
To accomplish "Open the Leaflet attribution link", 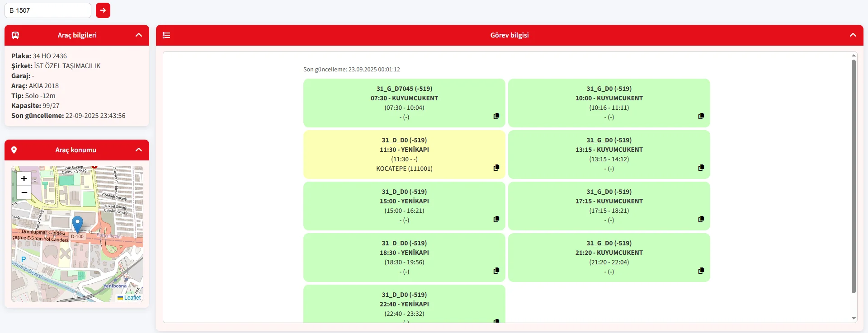I will click(132, 298).
